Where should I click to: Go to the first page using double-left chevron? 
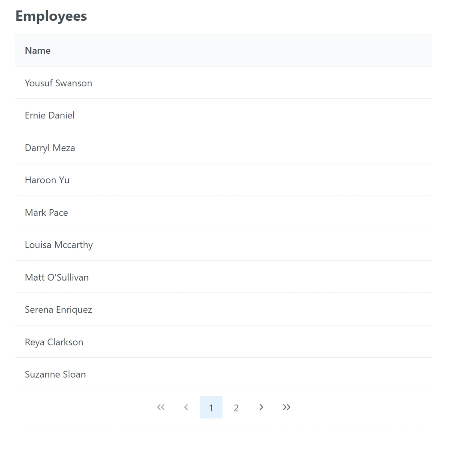161,407
